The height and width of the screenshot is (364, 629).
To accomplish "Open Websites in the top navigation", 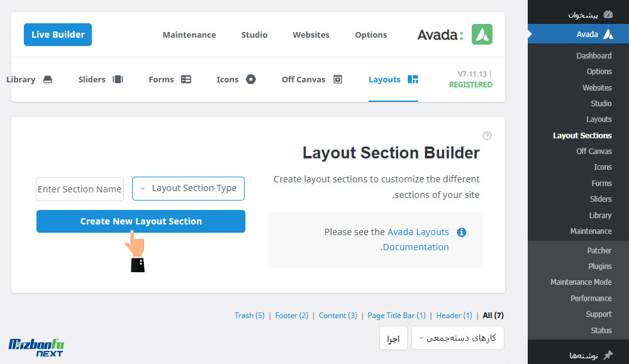I will [x=311, y=35].
